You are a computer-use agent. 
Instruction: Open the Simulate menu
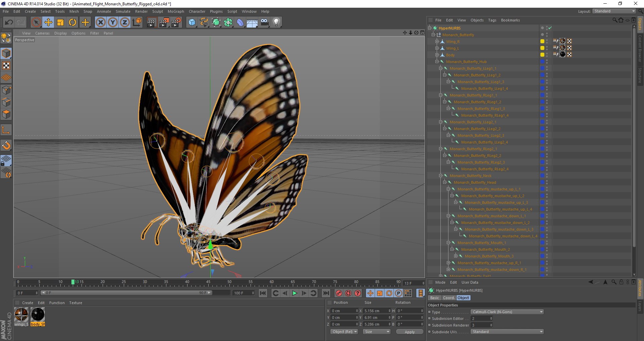123,11
